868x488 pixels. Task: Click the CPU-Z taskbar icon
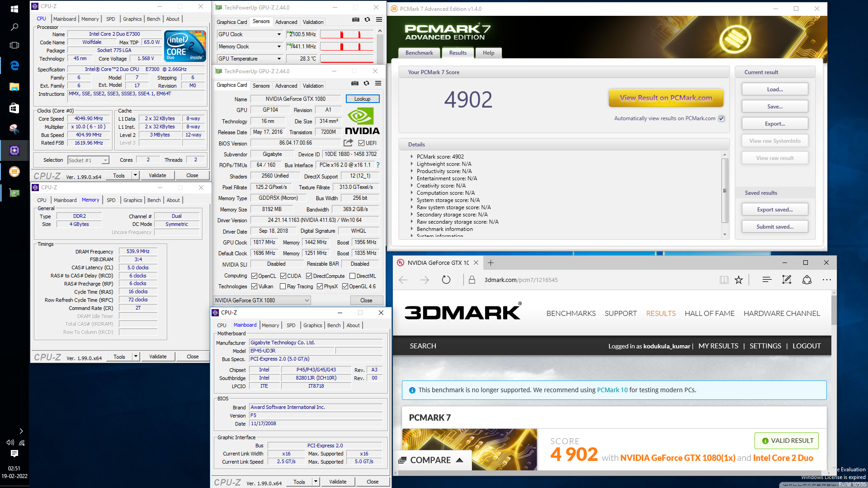pyautogui.click(x=14, y=150)
